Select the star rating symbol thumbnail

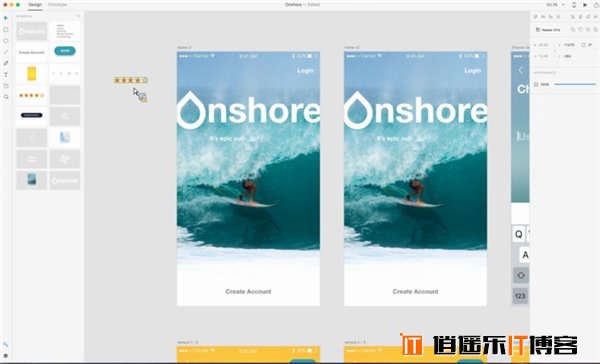(x=32, y=95)
